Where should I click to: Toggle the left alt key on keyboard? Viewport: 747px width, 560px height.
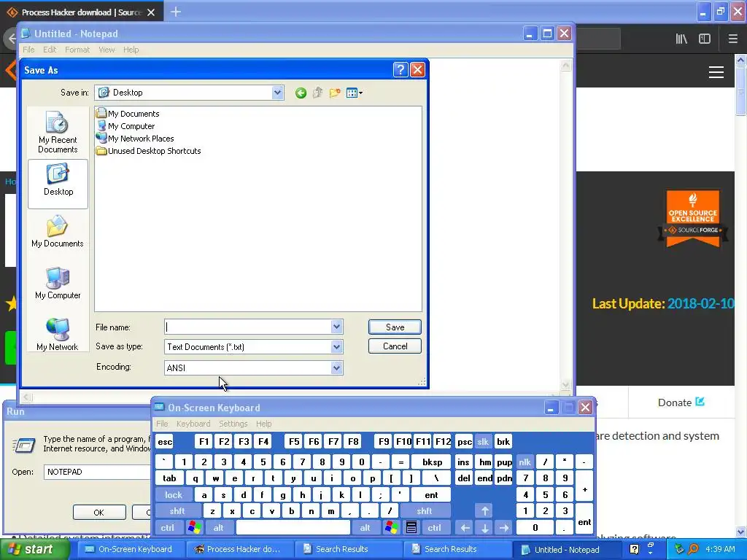click(x=219, y=528)
